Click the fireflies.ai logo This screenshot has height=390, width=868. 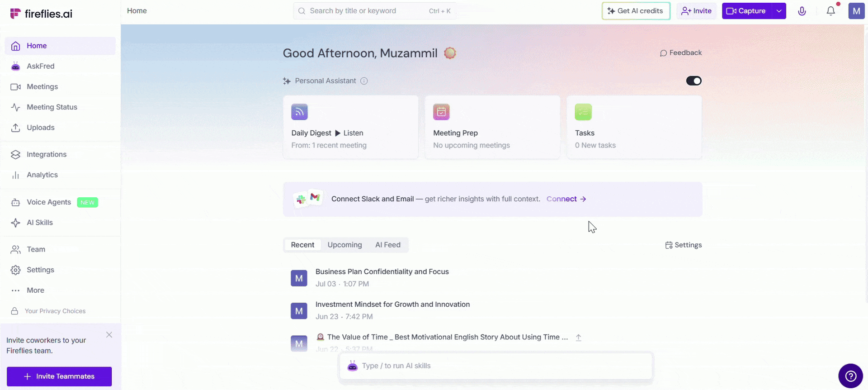(41, 14)
